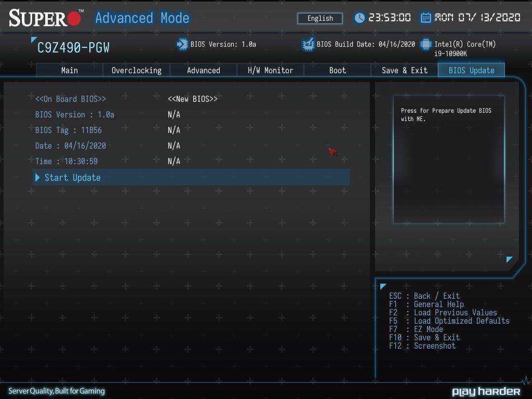532x399 pixels.
Task: Select the Boot tab
Action: pyautogui.click(x=337, y=70)
